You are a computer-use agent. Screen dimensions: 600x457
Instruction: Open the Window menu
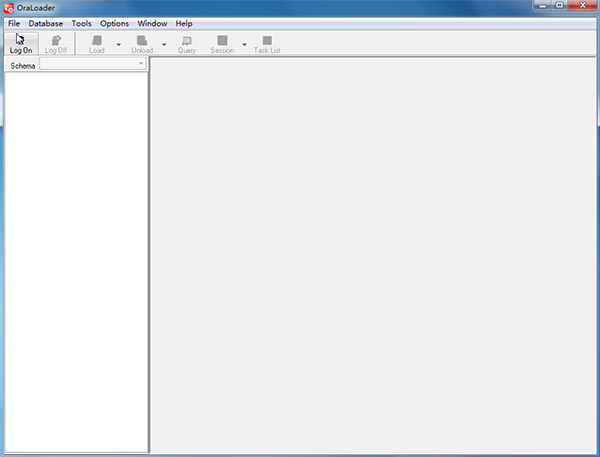pyautogui.click(x=152, y=24)
